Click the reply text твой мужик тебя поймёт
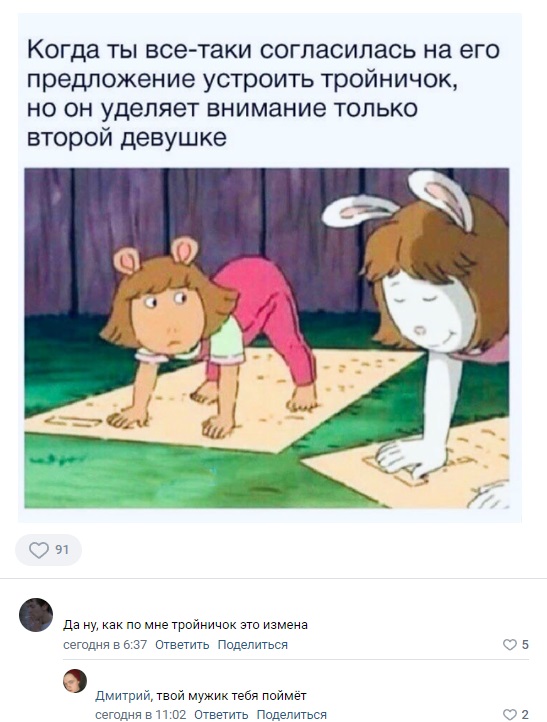 point(231,695)
